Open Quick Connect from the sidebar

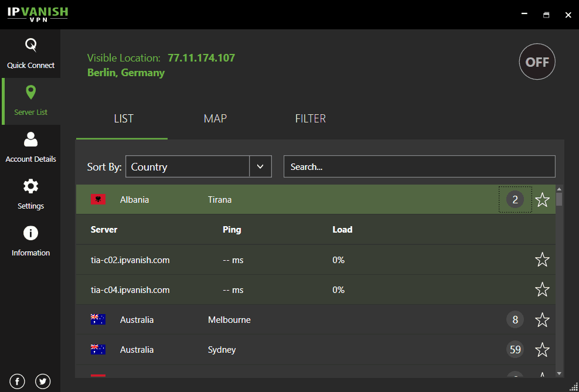pyautogui.click(x=30, y=54)
